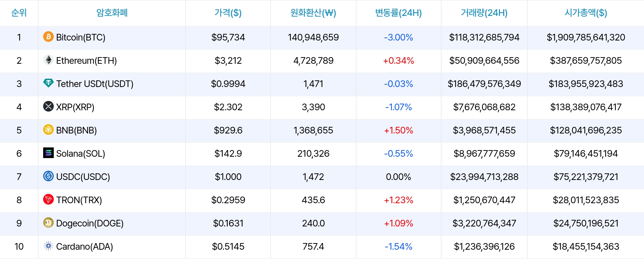Image resolution: width=644 pixels, height=259 pixels.
Task: Sort by 순위 column header
Action: 19,13
